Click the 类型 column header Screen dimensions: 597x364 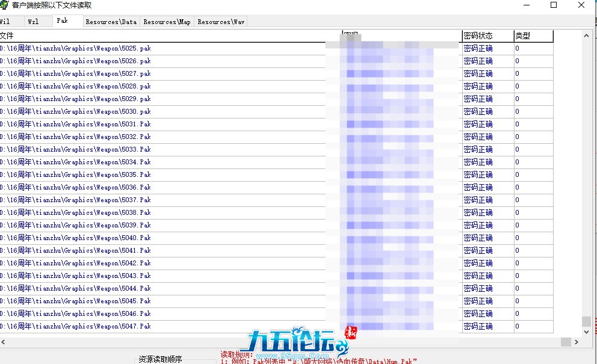point(533,35)
